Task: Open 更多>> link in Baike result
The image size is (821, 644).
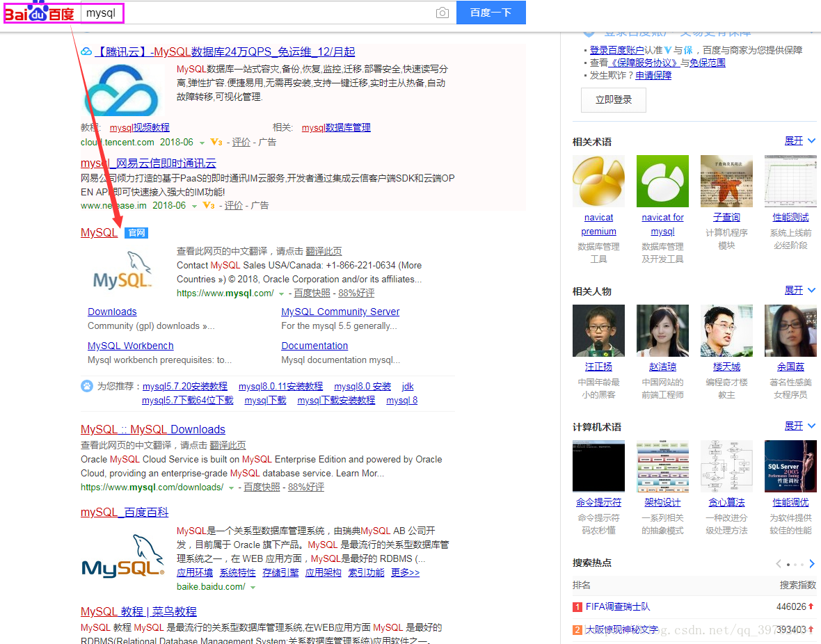Action: tap(405, 573)
